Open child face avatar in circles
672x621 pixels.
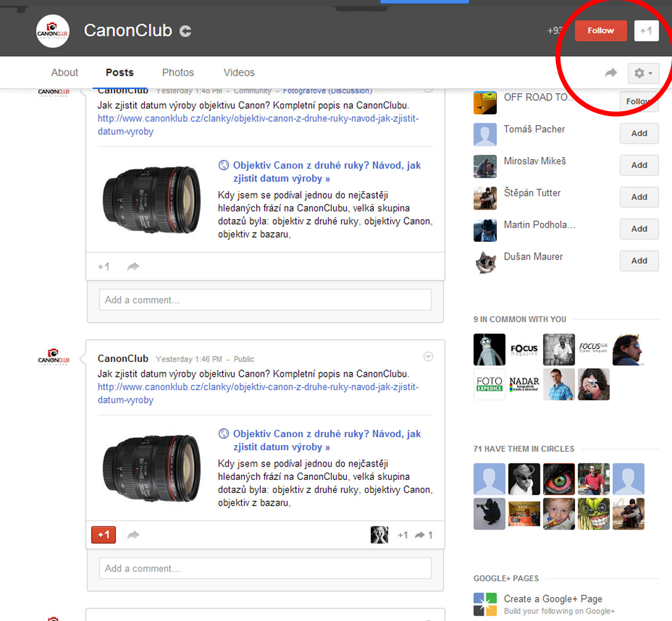point(558,514)
